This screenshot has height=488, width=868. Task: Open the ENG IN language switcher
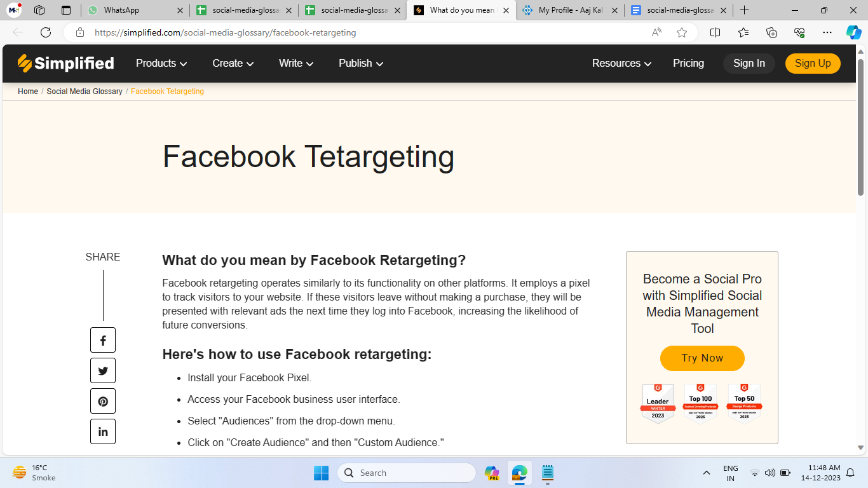click(x=730, y=473)
